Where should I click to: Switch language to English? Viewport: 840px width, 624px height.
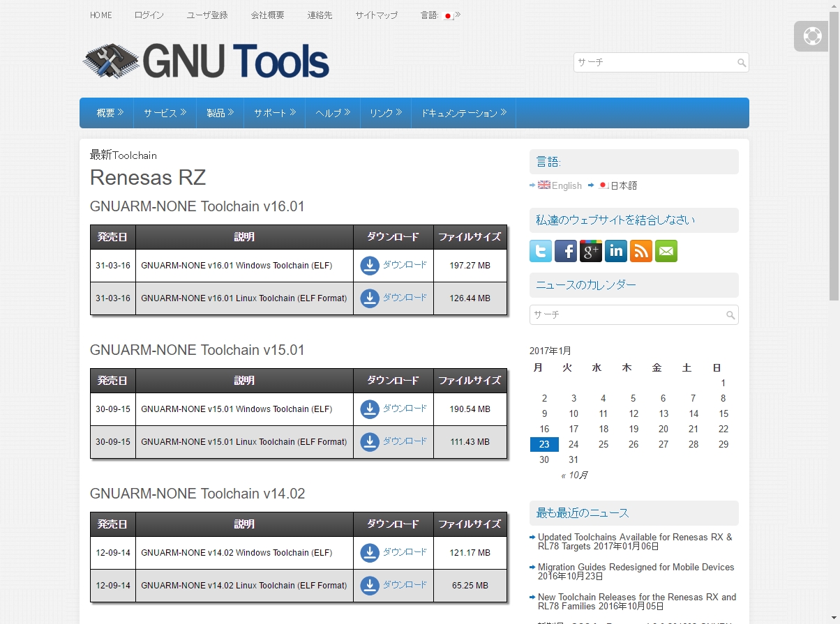[567, 185]
